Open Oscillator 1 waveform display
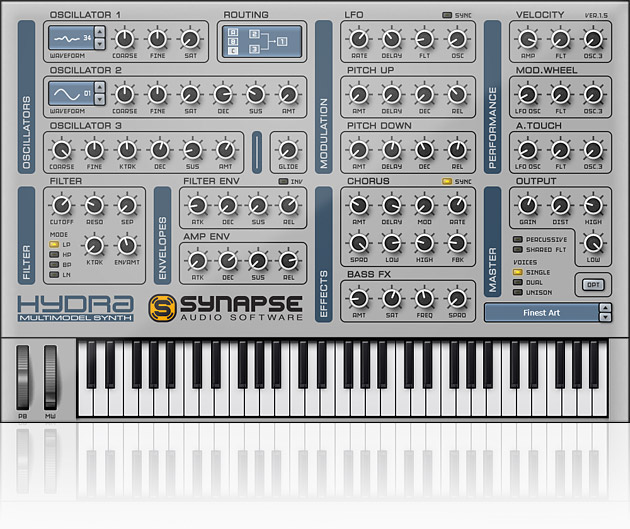The height and width of the screenshot is (529, 630). 72,38
